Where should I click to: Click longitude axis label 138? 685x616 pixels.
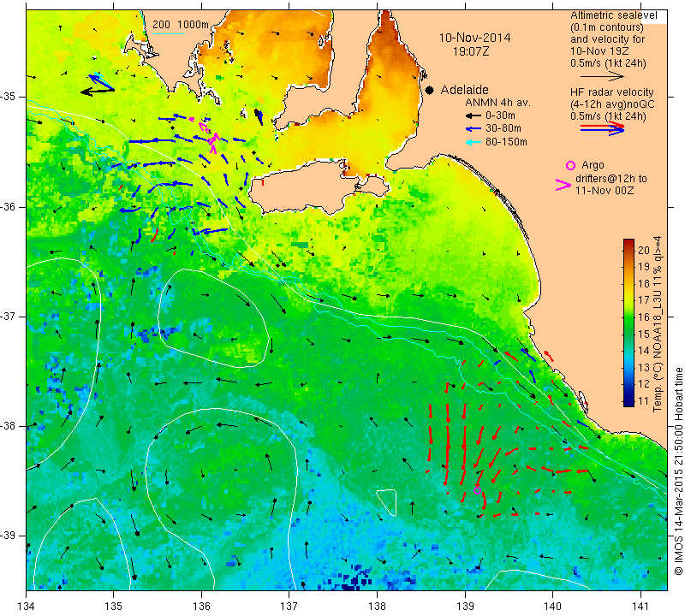point(377,607)
